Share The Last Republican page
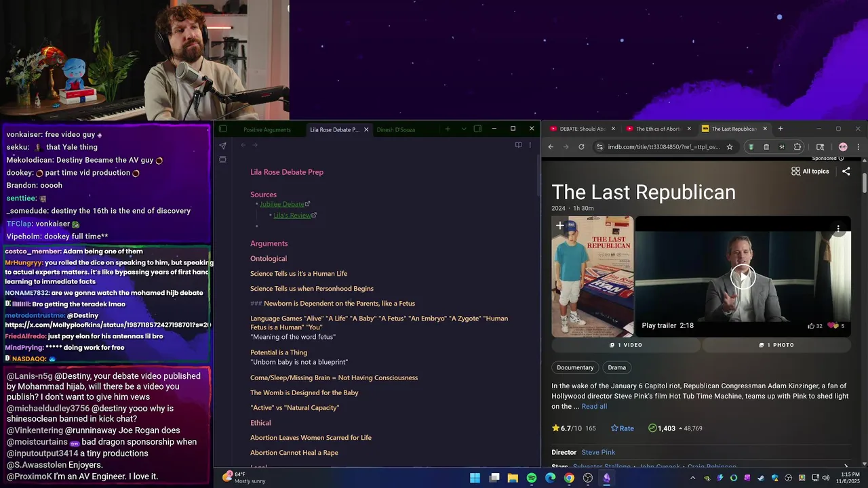Viewport: 868px width, 488px height. 846,171
